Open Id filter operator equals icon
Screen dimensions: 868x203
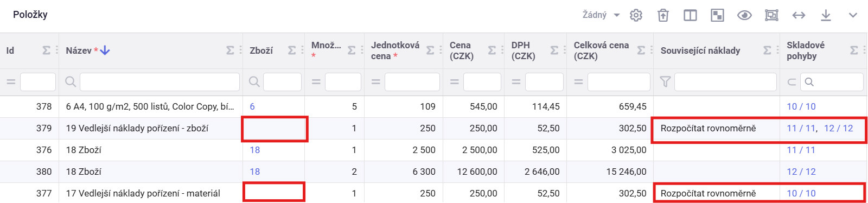pyautogui.click(x=11, y=82)
